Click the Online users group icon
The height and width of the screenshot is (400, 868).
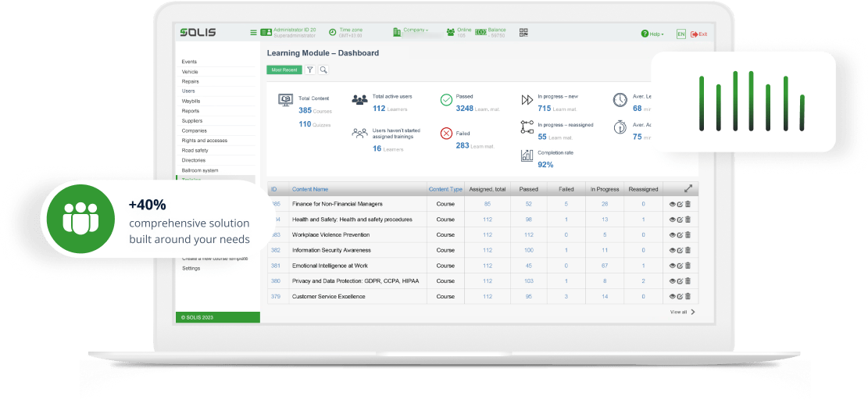click(451, 33)
